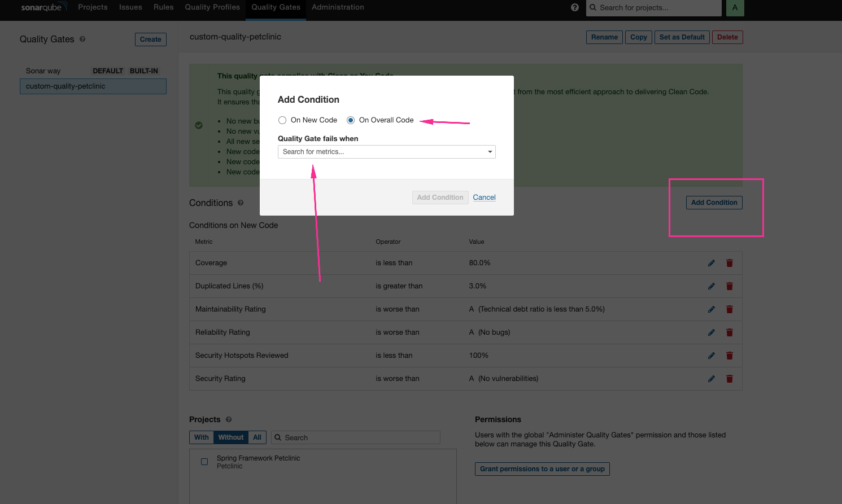Screen dimensions: 842x504
Task: Select the On New Code radio button
Action: 282,120
